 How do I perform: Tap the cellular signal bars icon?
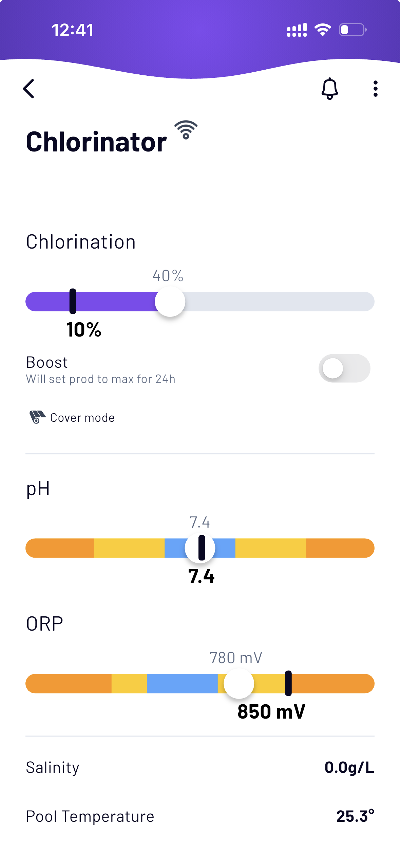297,30
